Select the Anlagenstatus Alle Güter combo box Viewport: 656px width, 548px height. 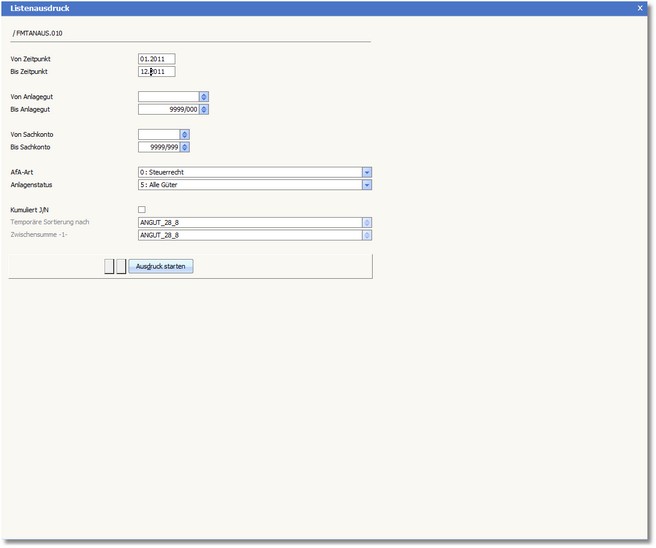[249, 185]
